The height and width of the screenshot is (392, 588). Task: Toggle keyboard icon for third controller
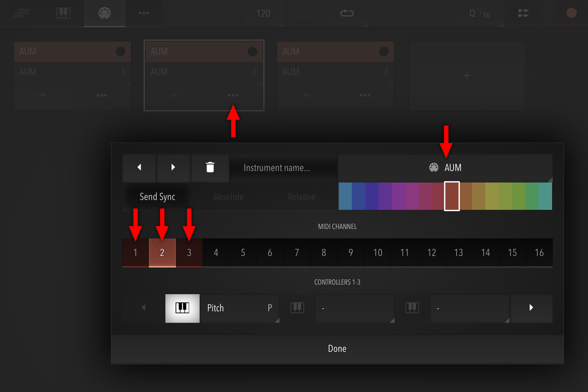pyautogui.click(x=412, y=308)
